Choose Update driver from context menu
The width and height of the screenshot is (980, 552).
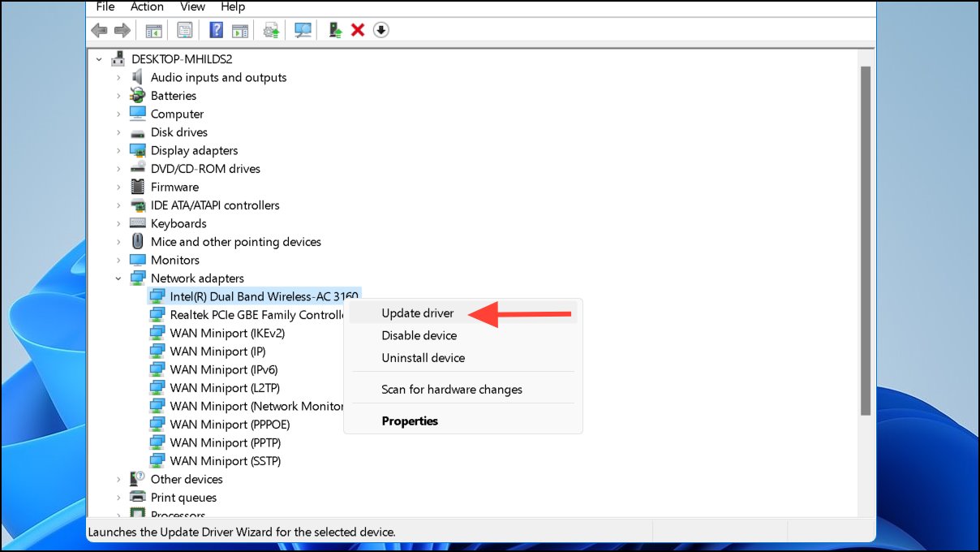(x=462, y=313)
